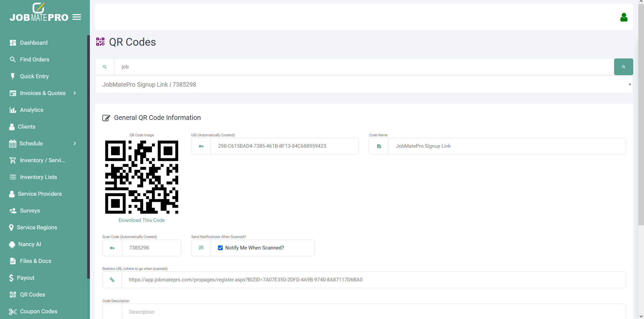Click the teal search button
This screenshot has width=644, height=319.
pos(624,67)
